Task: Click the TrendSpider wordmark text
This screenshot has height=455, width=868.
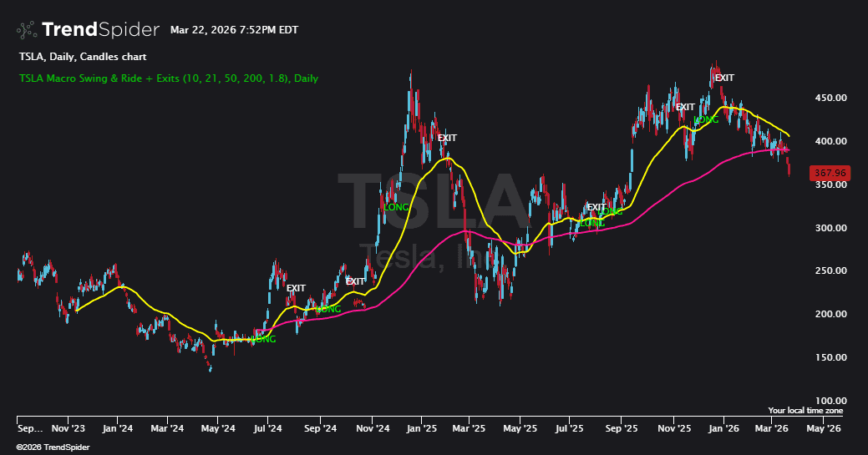Action: 100,30
